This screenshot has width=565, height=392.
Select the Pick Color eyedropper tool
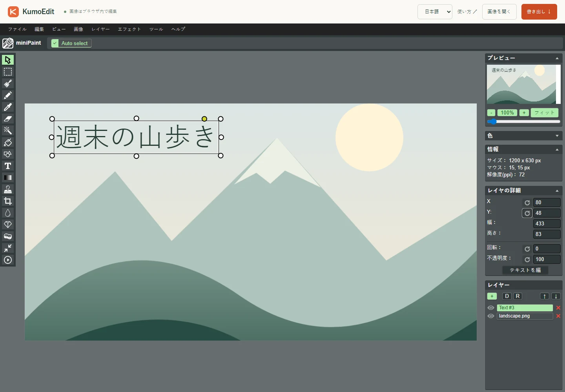pos(8,107)
